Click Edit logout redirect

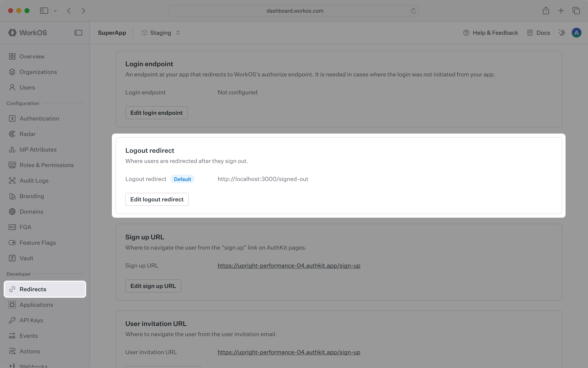157,199
